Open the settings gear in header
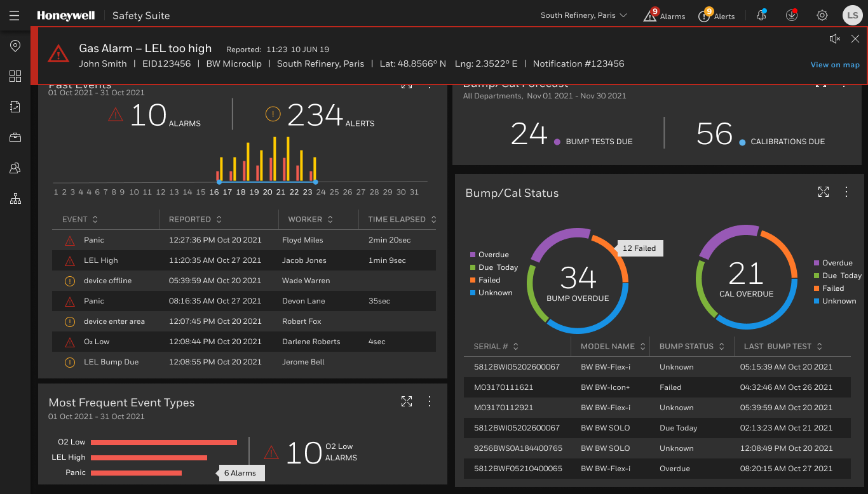Viewport: 868px width, 494px height. click(x=822, y=15)
